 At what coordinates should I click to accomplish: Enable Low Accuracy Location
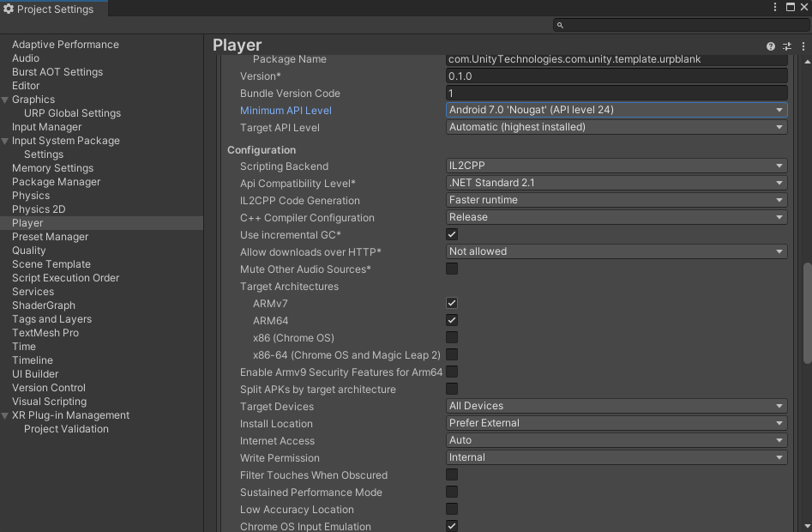click(452, 509)
